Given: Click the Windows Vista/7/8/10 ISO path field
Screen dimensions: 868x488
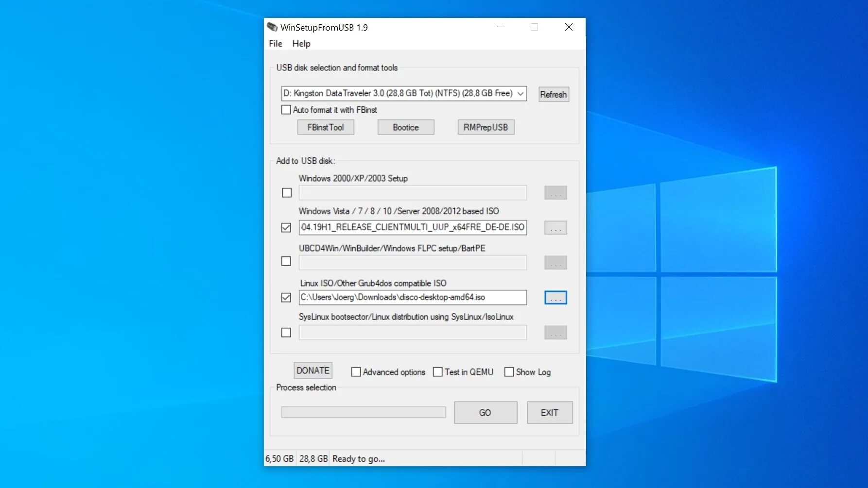Looking at the screenshot, I should [413, 227].
